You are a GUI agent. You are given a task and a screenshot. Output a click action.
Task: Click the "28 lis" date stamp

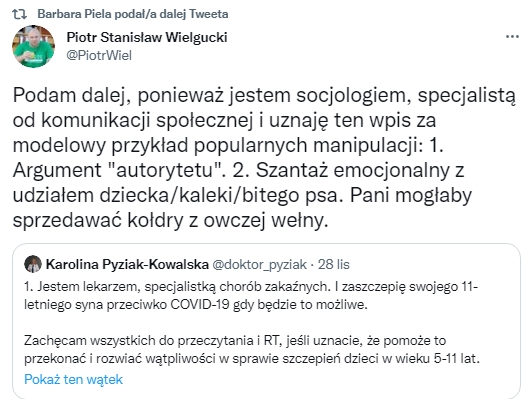(333, 264)
